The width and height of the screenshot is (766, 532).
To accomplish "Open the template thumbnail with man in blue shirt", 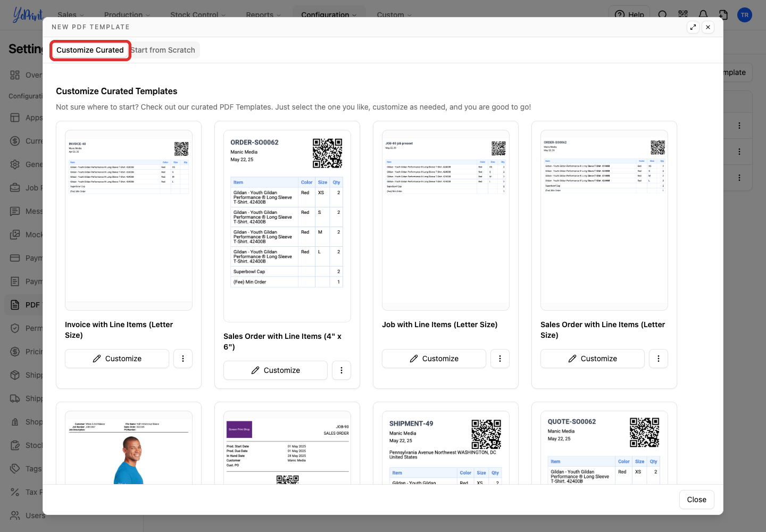I will pyautogui.click(x=129, y=447).
